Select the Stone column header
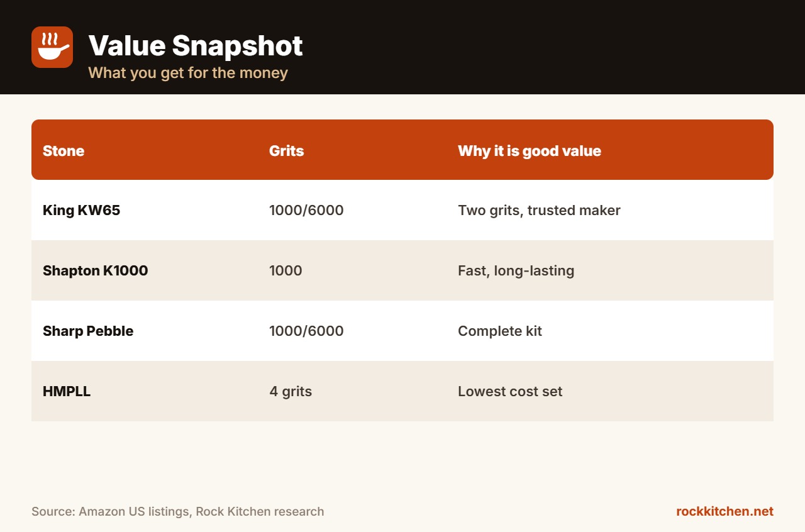805x532 pixels. tap(64, 151)
